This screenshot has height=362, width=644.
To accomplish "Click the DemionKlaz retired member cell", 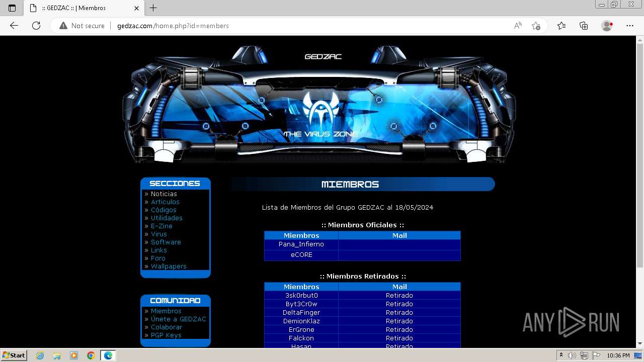I will [301, 321].
